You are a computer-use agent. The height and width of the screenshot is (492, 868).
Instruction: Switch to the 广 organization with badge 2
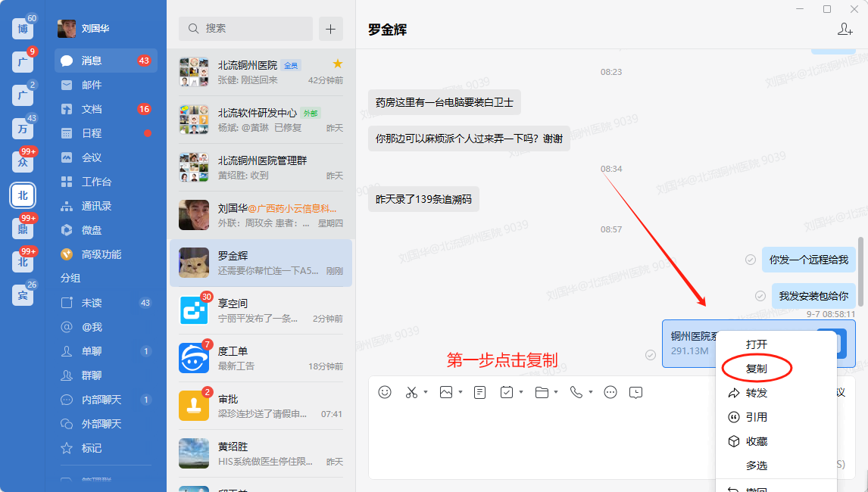(23, 95)
